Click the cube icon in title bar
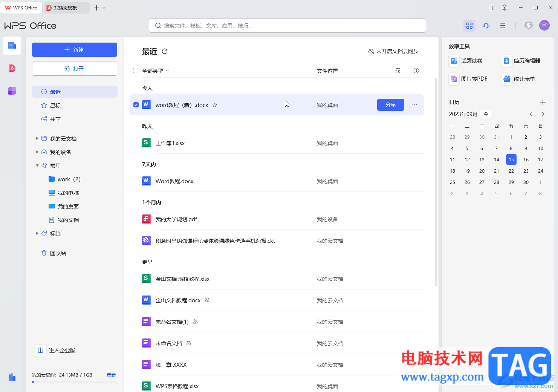The image size is (558, 392). pos(504,8)
